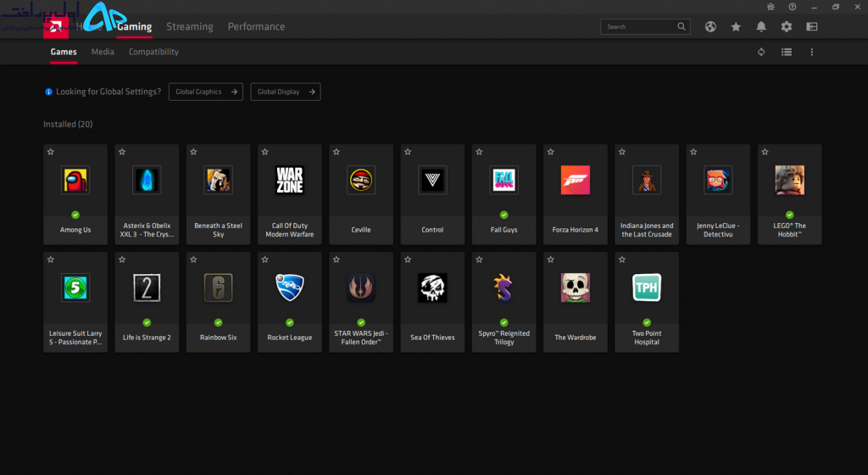Select Indiana Jones and the Last Crusade icon
The height and width of the screenshot is (475, 868).
(647, 180)
